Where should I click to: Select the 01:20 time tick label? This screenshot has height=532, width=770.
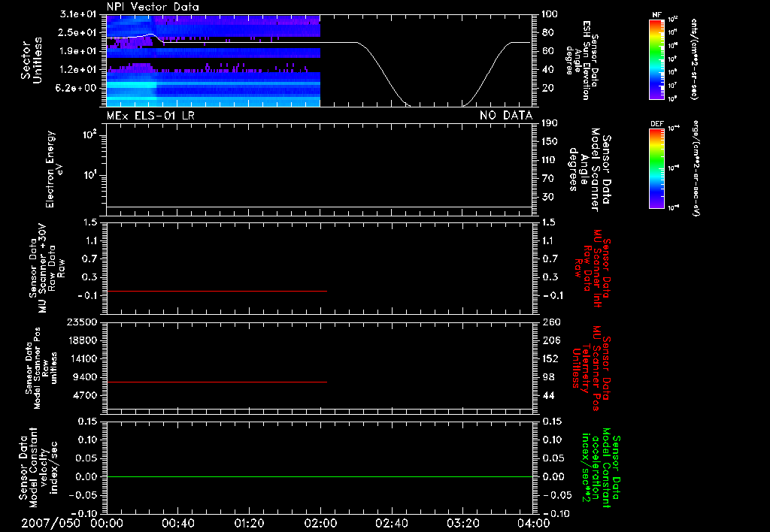[249, 523]
